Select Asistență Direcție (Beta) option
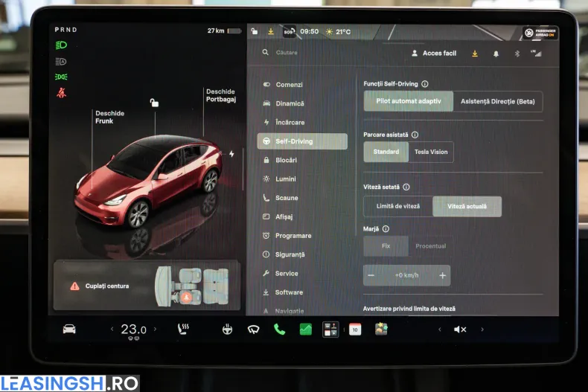This screenshot has width=588, height=392. tap(498, 102)
